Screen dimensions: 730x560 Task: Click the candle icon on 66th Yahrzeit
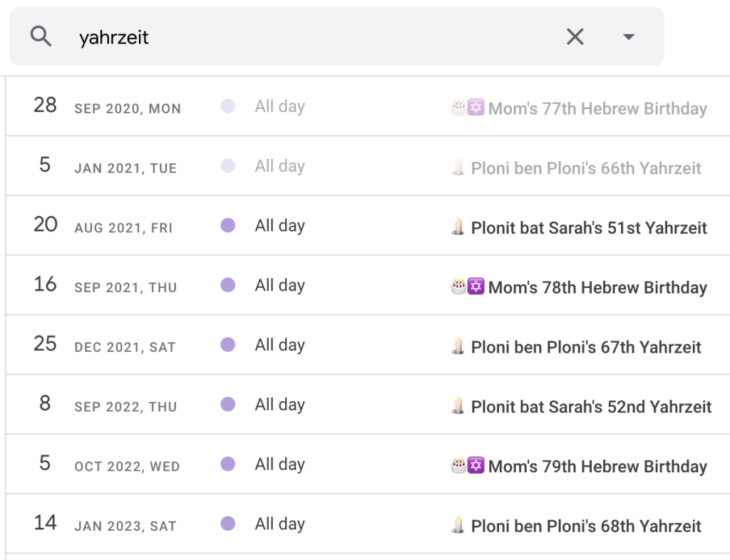(458, 169)
